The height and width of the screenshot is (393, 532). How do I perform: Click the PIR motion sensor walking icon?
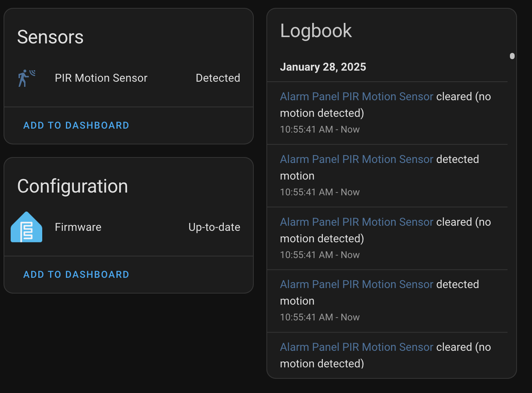coord(26,78)
